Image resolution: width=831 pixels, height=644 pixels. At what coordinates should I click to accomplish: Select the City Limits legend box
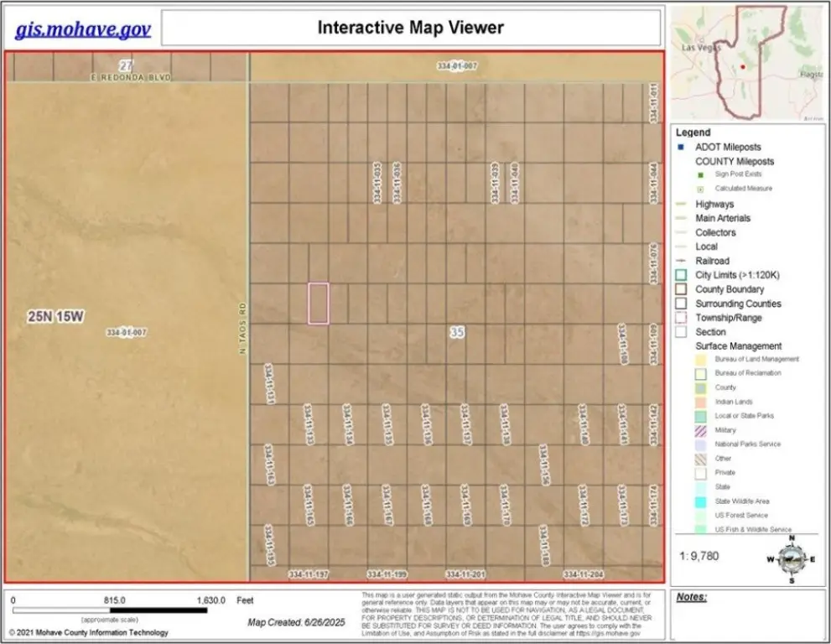pos(681,275)
